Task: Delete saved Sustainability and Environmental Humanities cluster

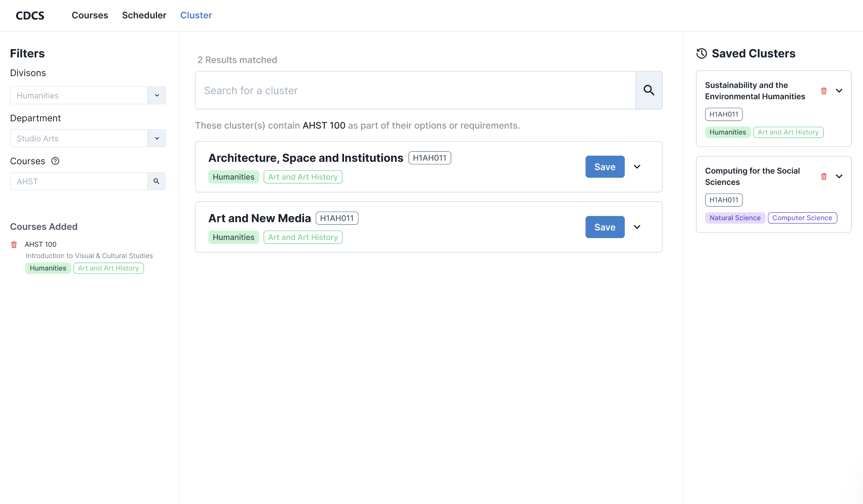Action: point(824,91)
